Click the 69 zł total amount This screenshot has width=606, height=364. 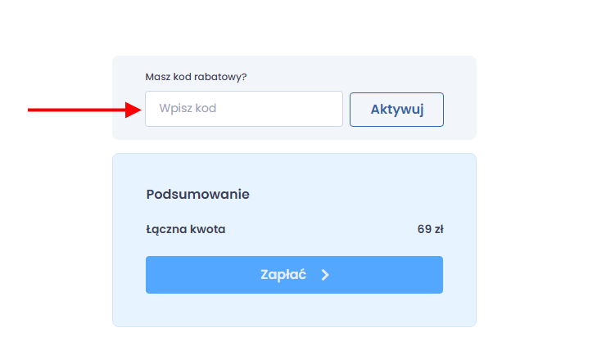coord(430,229)
